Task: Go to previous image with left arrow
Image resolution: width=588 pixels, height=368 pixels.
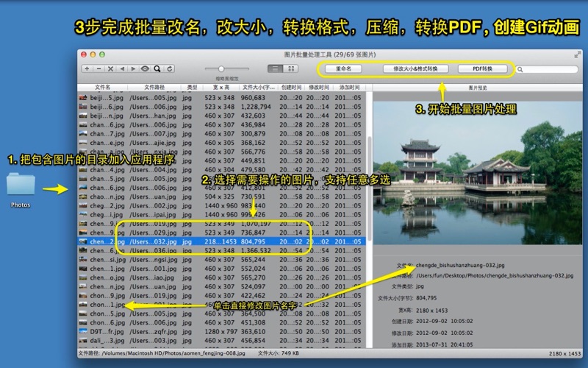Action: pos(122,68)
